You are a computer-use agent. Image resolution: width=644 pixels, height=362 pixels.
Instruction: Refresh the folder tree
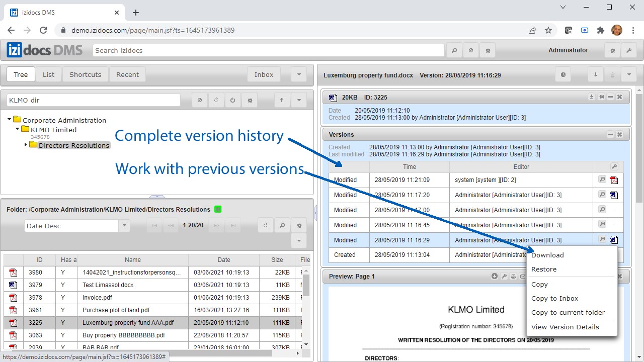(216, 100)
